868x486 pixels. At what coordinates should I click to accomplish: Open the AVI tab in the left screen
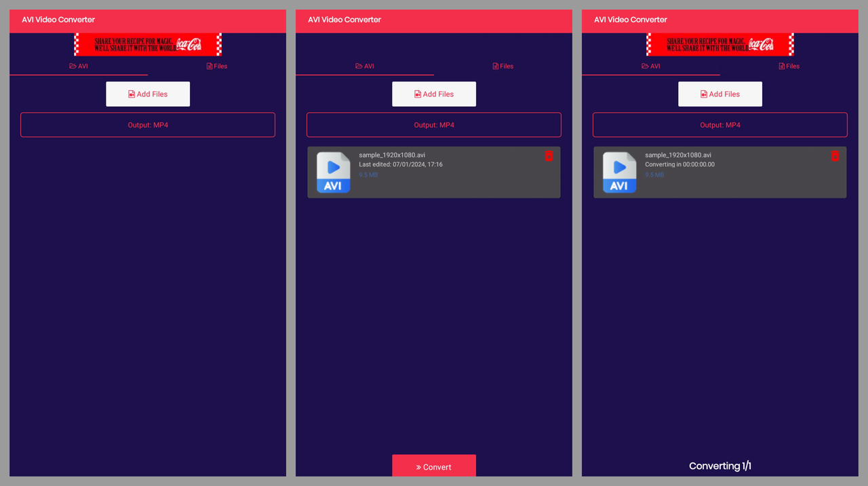[79, 66]
